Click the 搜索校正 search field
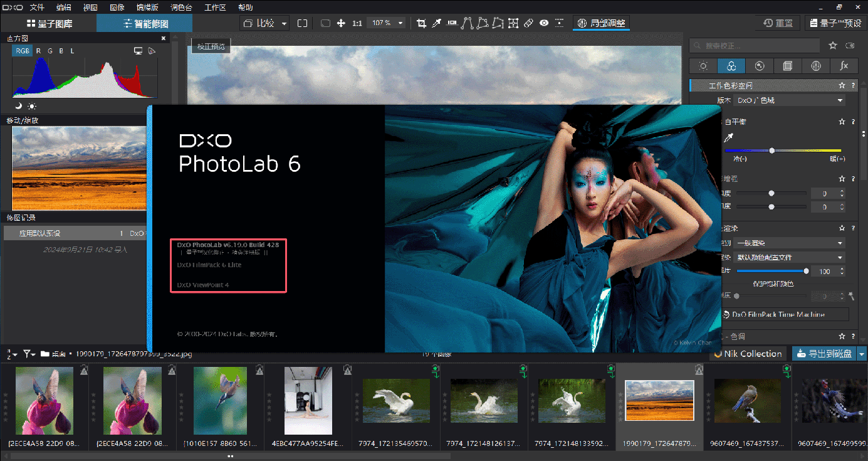The height and width of the screenshot is (461, 868). tap(755, 45)
